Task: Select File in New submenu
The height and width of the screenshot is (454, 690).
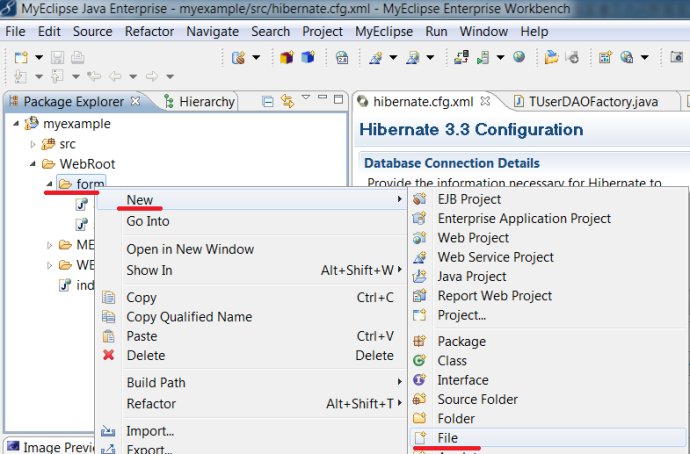Action: 548,438
